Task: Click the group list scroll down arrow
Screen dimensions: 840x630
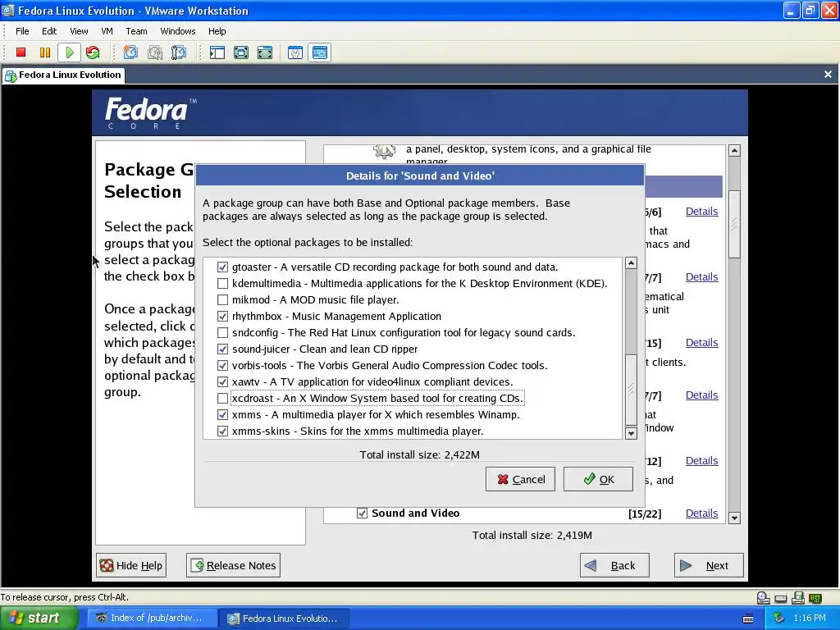Action: (x=734, y=518)
